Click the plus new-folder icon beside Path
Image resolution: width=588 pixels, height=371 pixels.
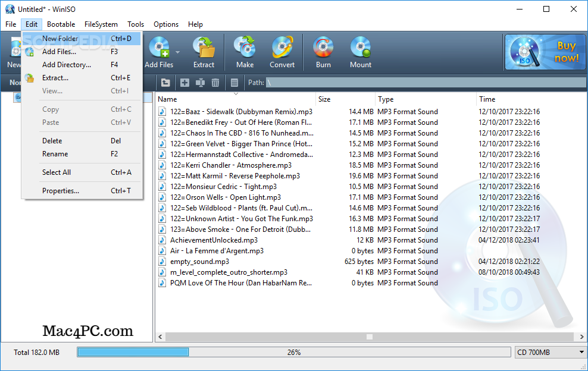[x=184, y=83]
